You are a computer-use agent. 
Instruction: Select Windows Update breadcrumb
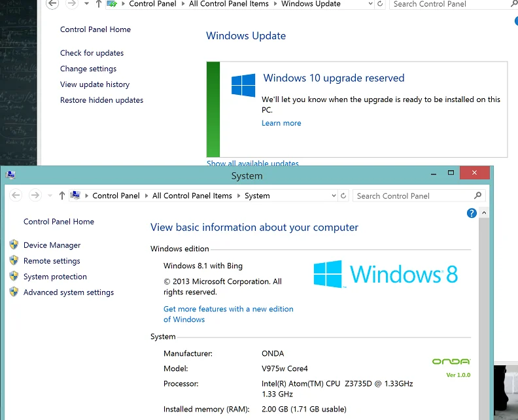pyautogui.click(x=311, y=4)
